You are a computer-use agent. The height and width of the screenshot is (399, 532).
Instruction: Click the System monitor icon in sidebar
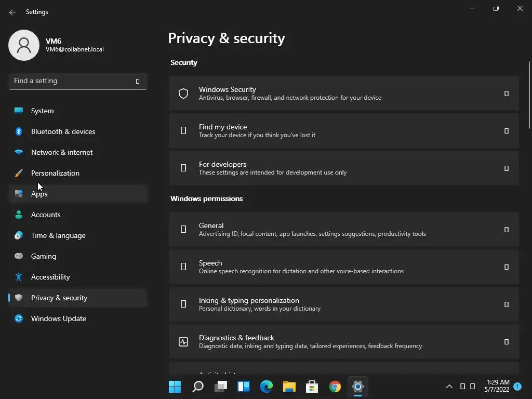(19, 111)
